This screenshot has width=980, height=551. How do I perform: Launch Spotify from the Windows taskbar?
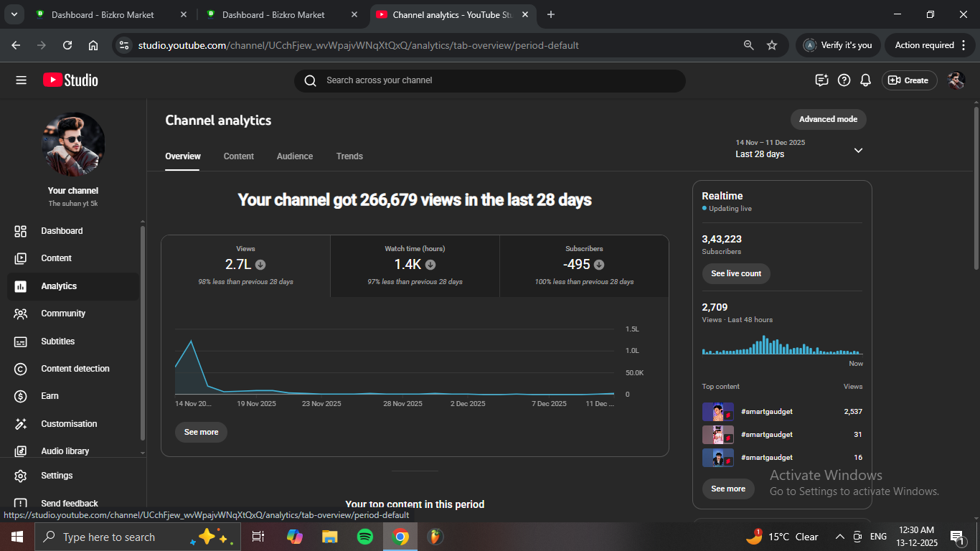coord(365,537)
